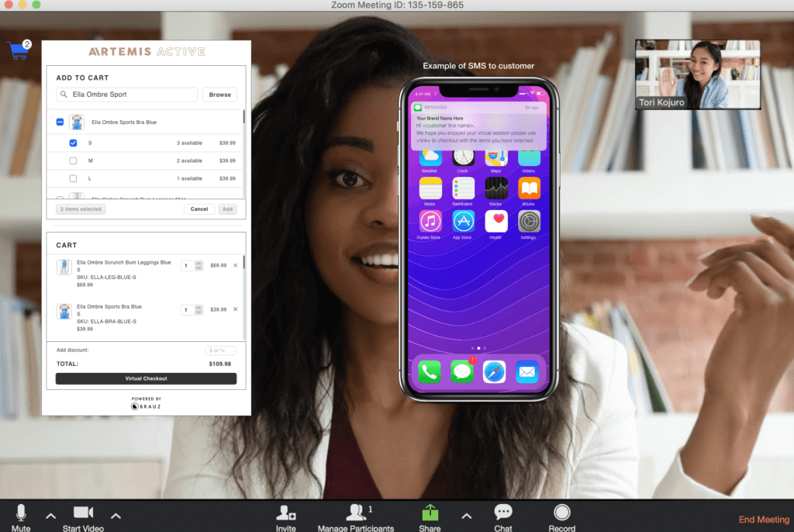Click the Virtual Checkout button
The image size is (794, 532).
click(146, 378)
